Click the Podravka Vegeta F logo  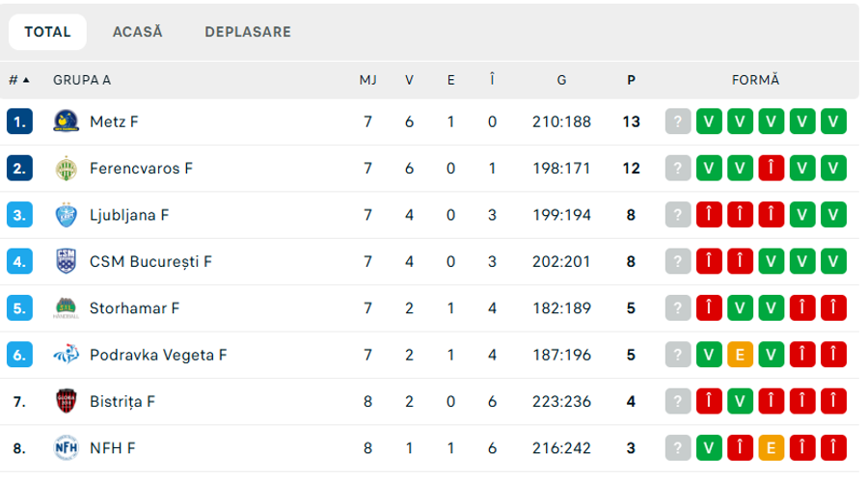[66, 355]
